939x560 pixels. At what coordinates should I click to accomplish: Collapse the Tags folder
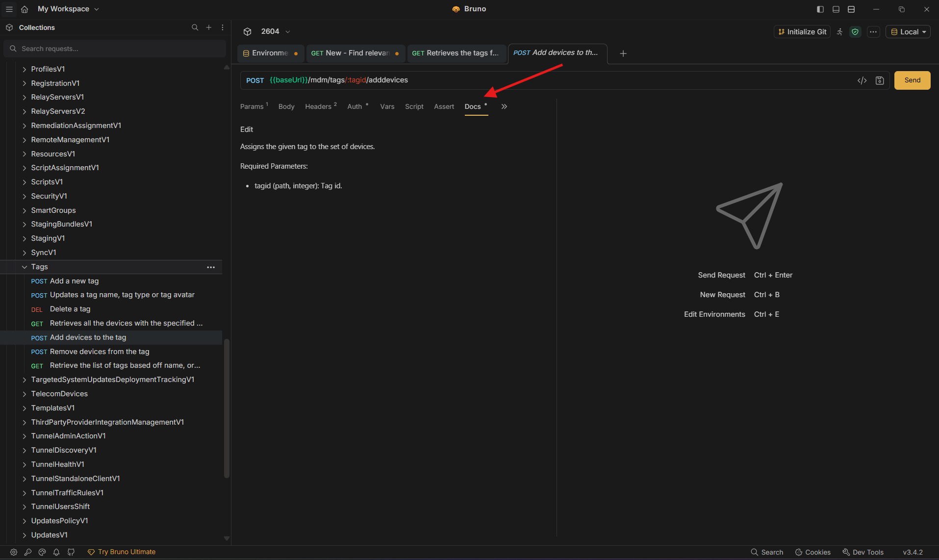pyautogui.click(x=24, y=267)
